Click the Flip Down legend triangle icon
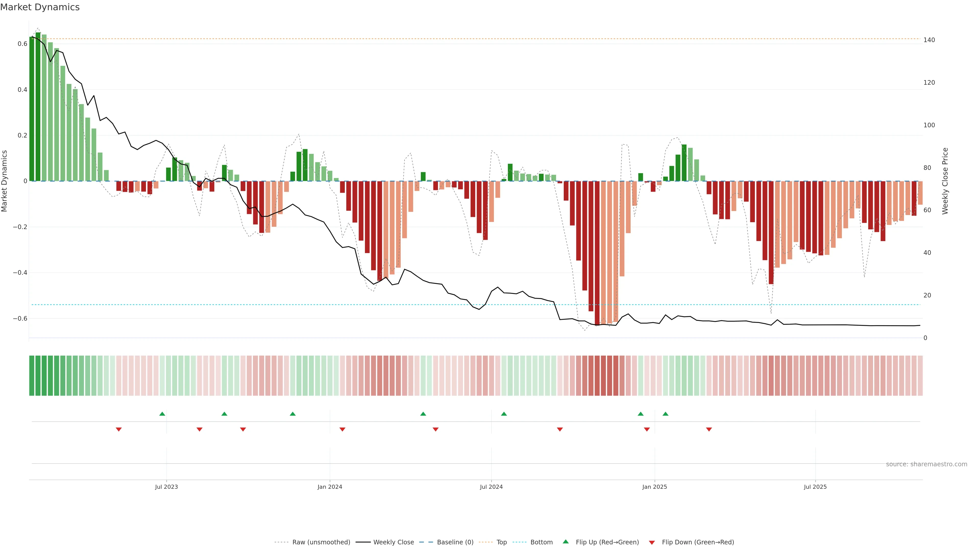Viewport: 980px width, 551px height. 652,542
